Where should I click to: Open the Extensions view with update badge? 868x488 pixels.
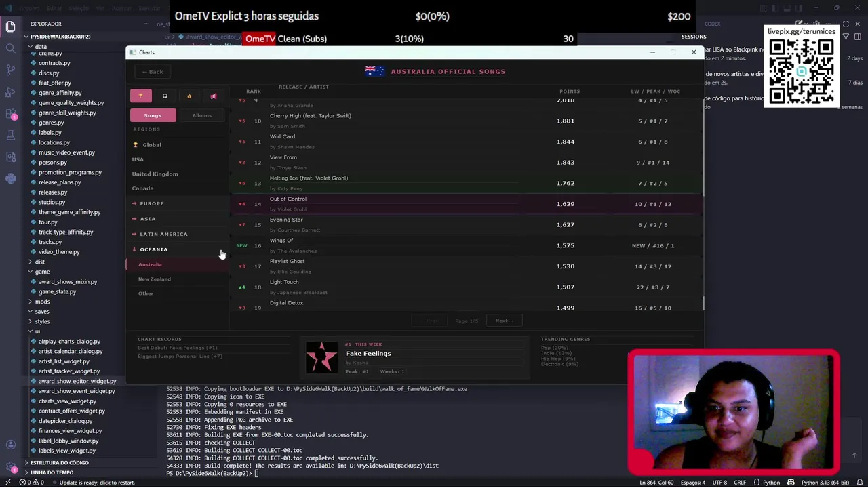click(x=10, y=113)
